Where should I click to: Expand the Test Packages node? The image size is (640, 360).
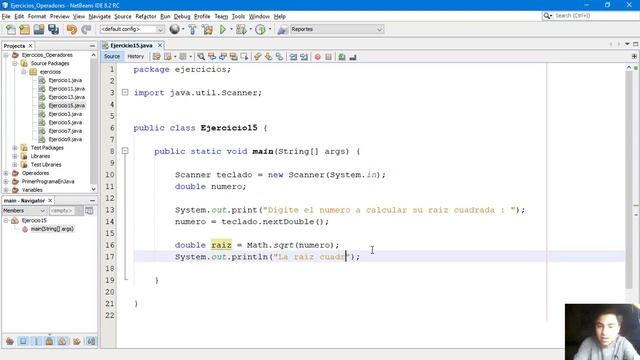pyautogui.click(x=15, y=148)
